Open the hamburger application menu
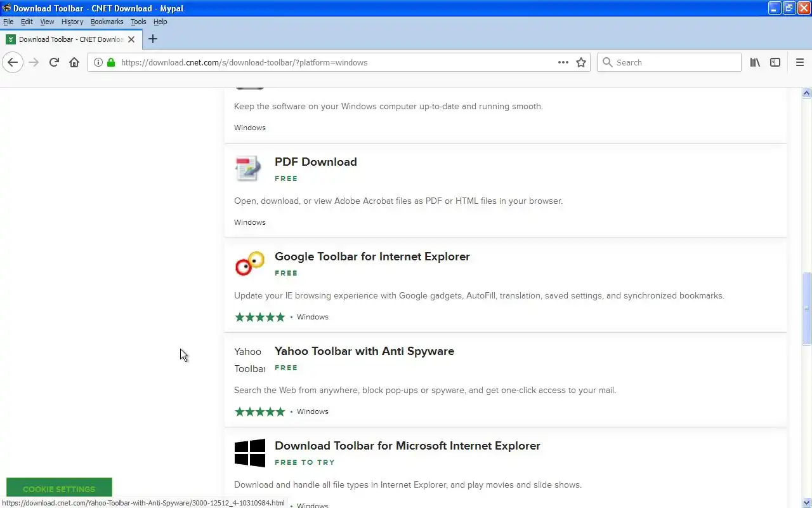The image size is (812, 508). pyautogui.click(x=799, y=62)
